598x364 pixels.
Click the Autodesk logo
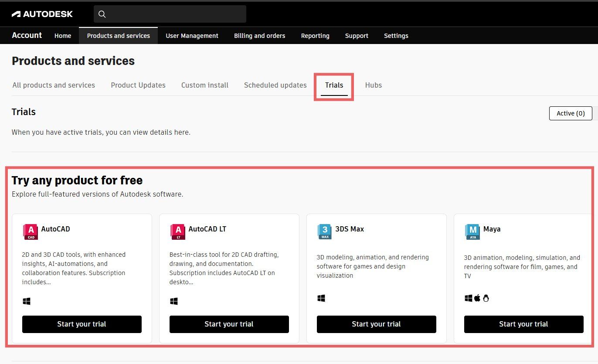[42, 14]
